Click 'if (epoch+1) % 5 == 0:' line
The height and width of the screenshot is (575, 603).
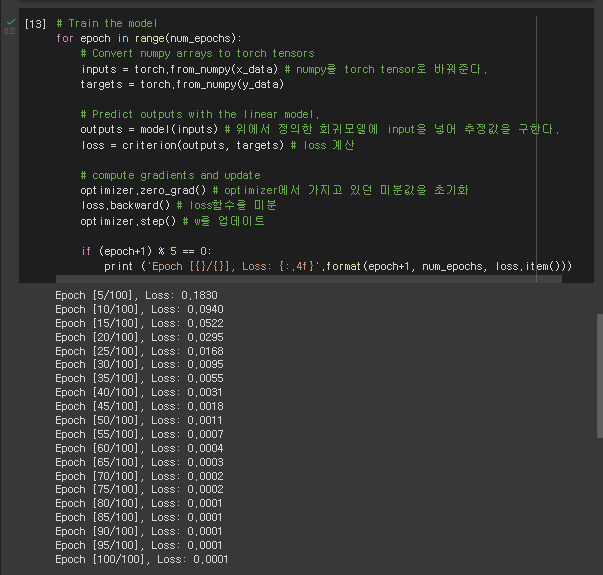[146, 252]
